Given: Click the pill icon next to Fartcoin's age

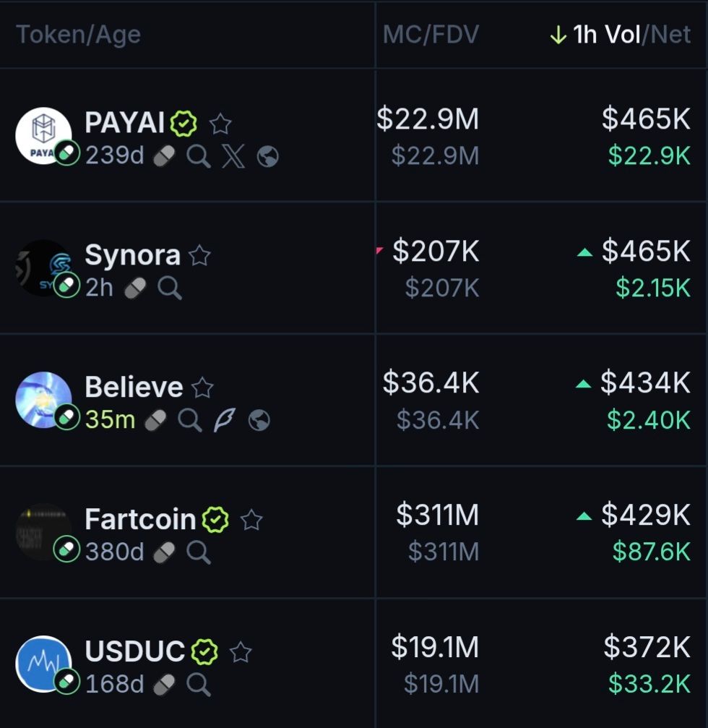Looking at the screenshot, I should (x=165, y=552).
